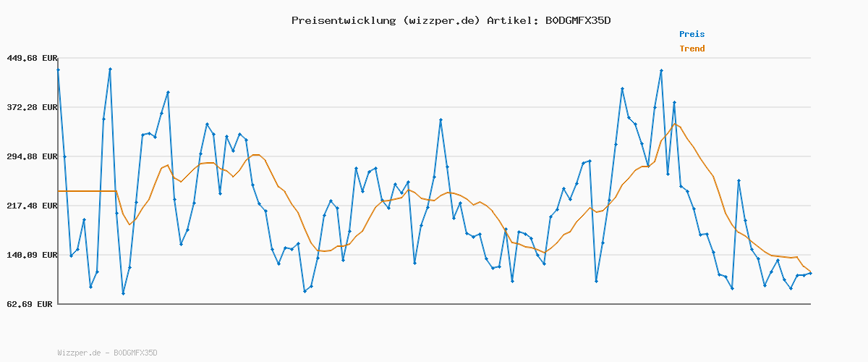This screenshot has height=362, width=868.
Task: Select the orange "Trend" legend label
Action: tap(692, 49)
